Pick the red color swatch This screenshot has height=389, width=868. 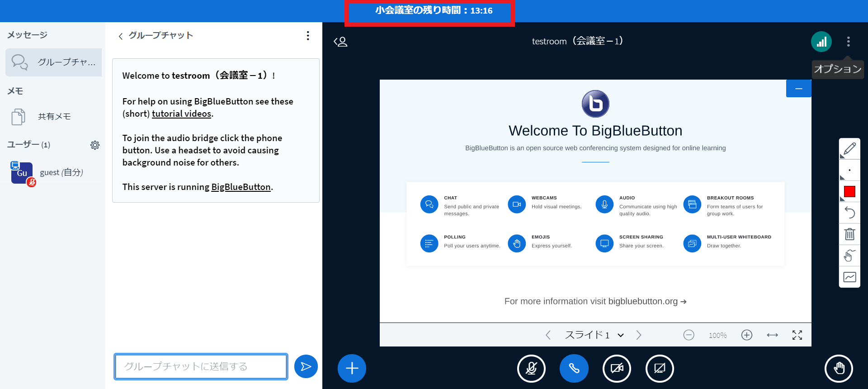pyautogui.click(x=849, y=192)
